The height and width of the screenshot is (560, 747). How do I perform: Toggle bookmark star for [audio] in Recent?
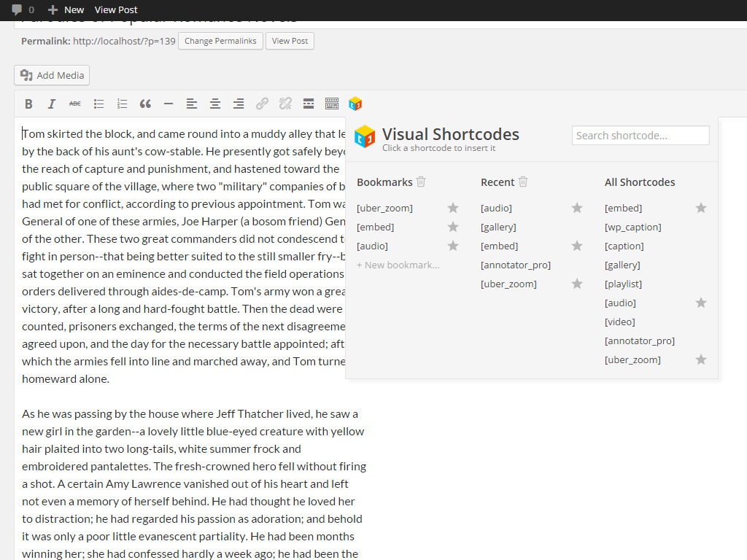577,208
